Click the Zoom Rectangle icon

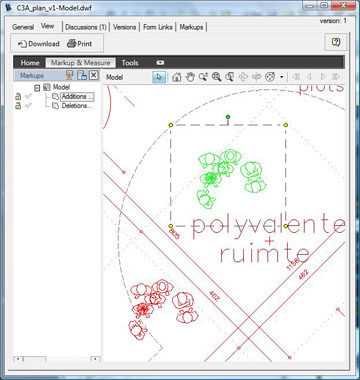pyautogui.click(x=216, y=77)
